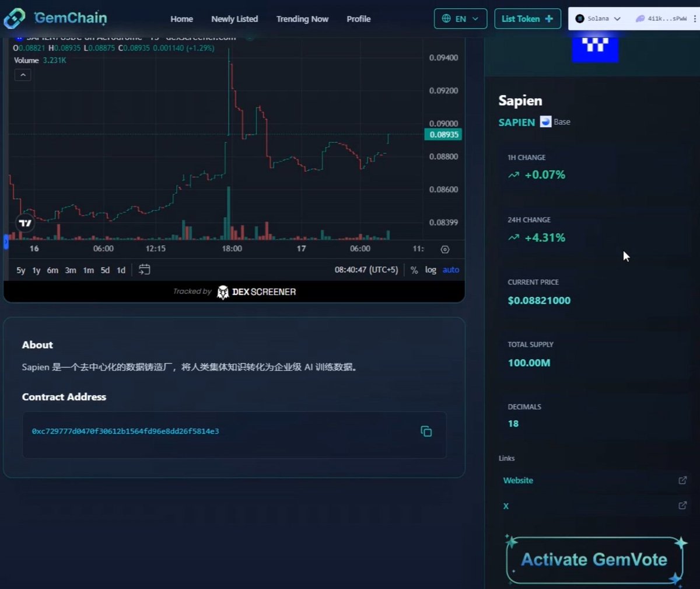Click the chart time 08:40:47 (UTC+5)
The width and height of the screenshot is (700, 589).
(x=366, y=270)
